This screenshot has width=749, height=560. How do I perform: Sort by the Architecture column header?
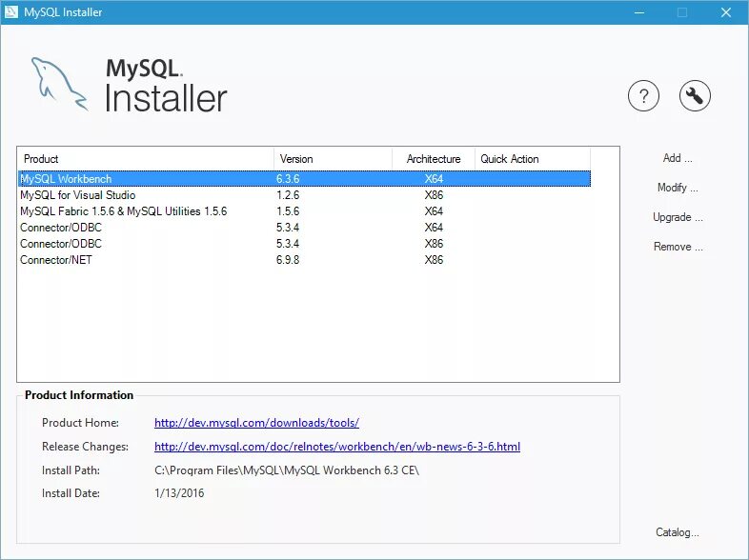pyautogui.click(x=434, y=159)
